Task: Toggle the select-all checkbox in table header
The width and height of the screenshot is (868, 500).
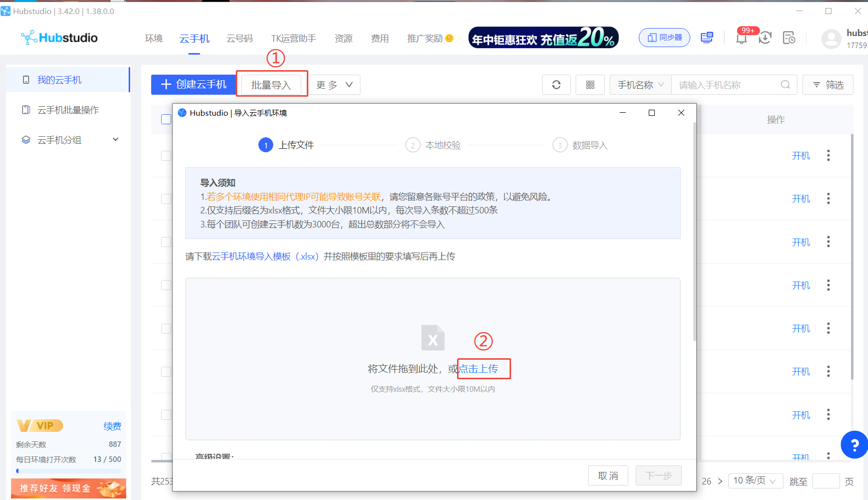Action: coord(166,119)
